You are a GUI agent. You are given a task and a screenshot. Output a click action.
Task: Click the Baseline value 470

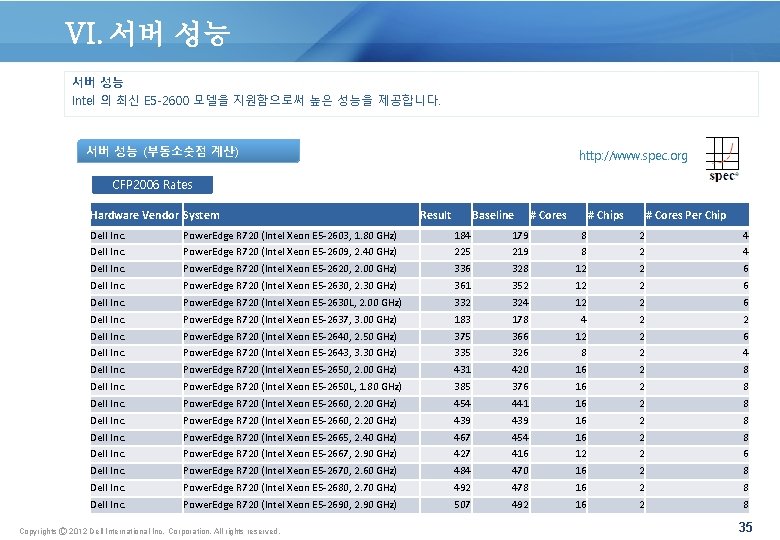pyautogui.click(x=520, y=470)
